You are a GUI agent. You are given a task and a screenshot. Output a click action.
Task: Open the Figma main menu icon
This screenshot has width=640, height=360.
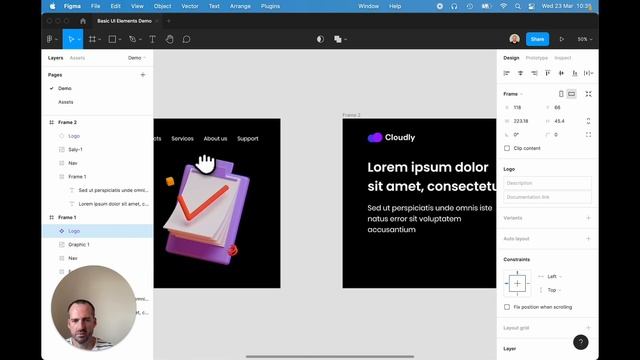[x=50, y=39]
